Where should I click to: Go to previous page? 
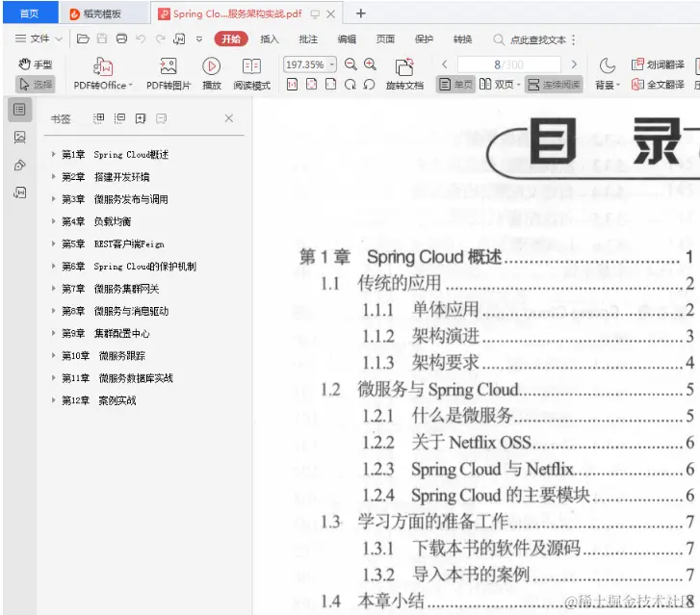445,64
